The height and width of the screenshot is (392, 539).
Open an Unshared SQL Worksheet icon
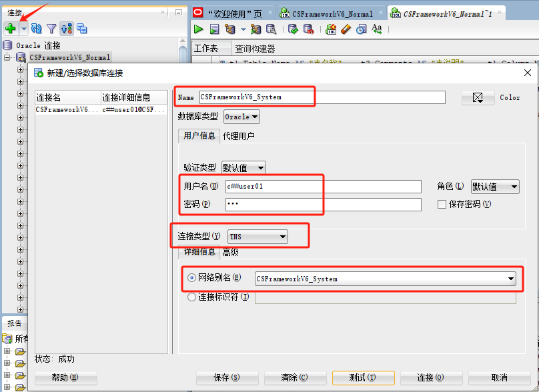(331, 29)
